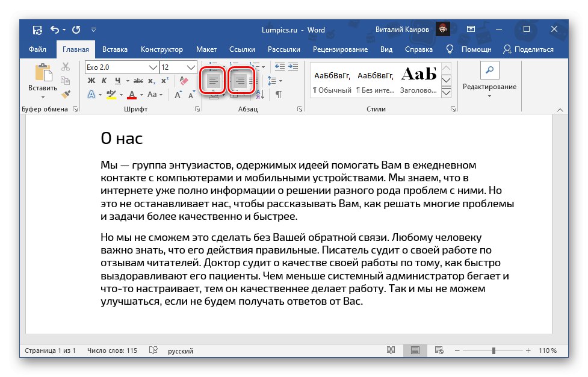
Task: Click the Format Painter brush icon
Action: tap(66, 95)
